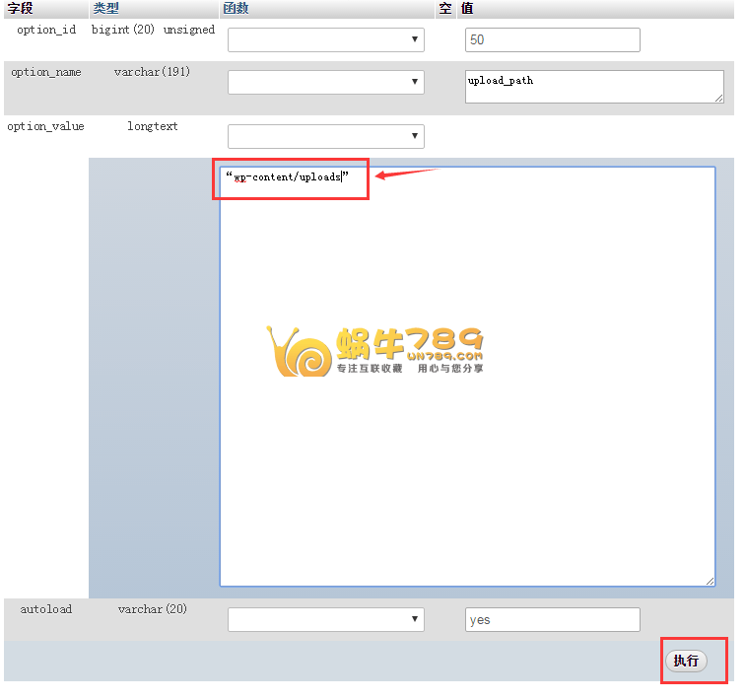
Task: Select the autoload value field showing yes
Action: [552, 620]
